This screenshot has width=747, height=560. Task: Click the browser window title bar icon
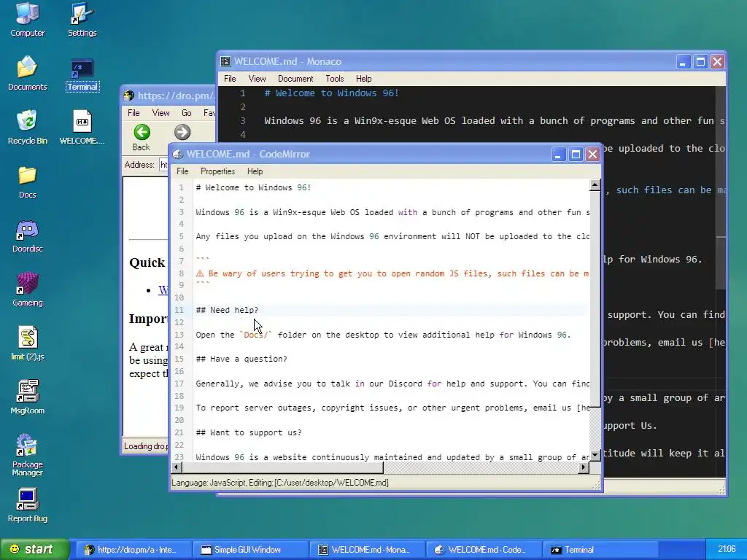click(x=128, y=96)
